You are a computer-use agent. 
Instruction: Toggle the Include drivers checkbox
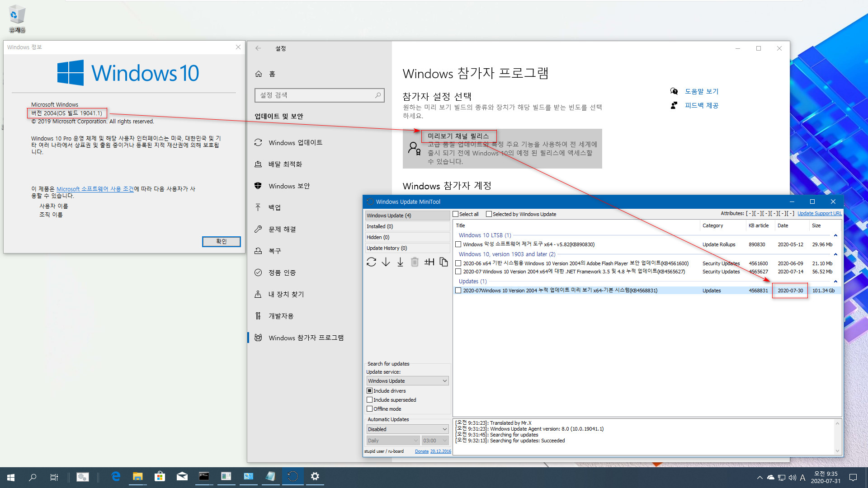click(x=369, y=391)
